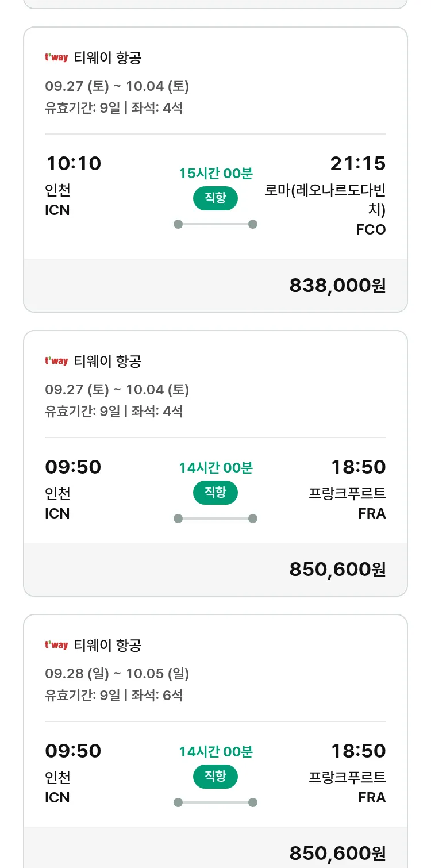Click the t'way logo on the 09.27 Frankfurt card
The width and height of the screenshot is (431, 868).
pyautogui.click(x=56, y=361)
